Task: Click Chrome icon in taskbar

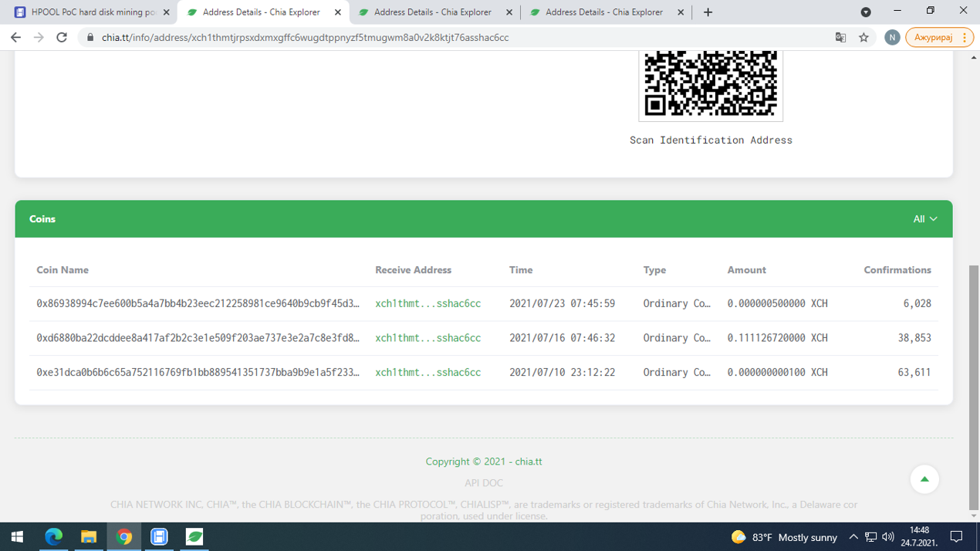Action: point(123,536)
